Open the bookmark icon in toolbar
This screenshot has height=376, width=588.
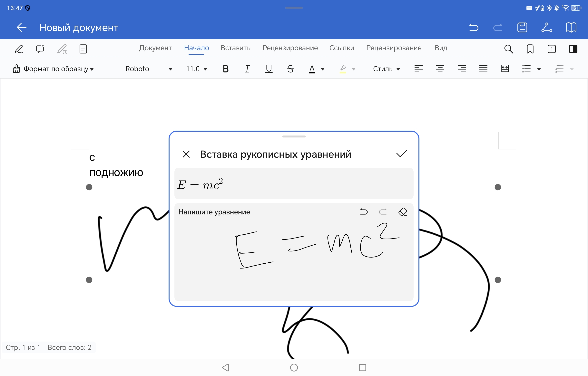(530, 49)
